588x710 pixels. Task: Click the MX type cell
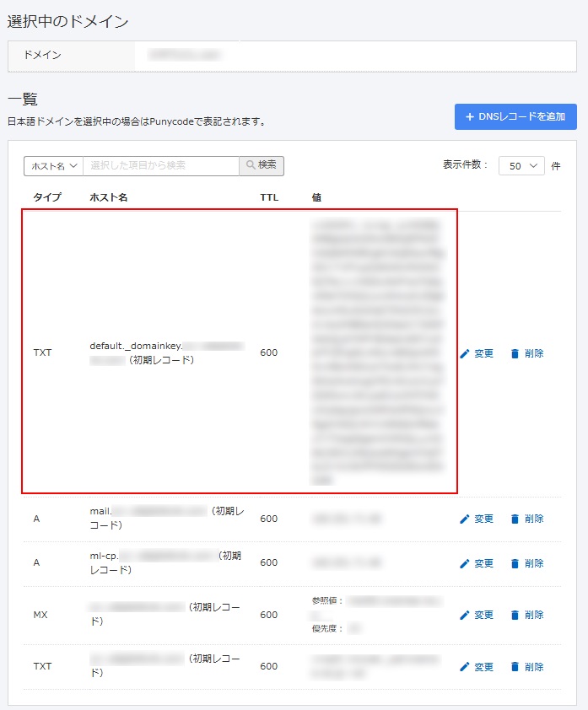tap(40, 615)
